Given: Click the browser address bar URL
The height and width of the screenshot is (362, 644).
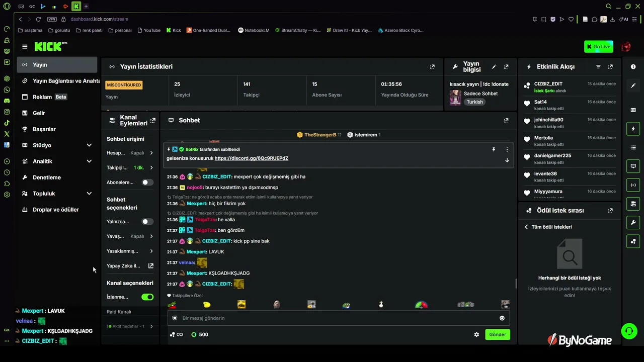Looking at the screenshot, I should pyautogui.click(x=100, y=19).
